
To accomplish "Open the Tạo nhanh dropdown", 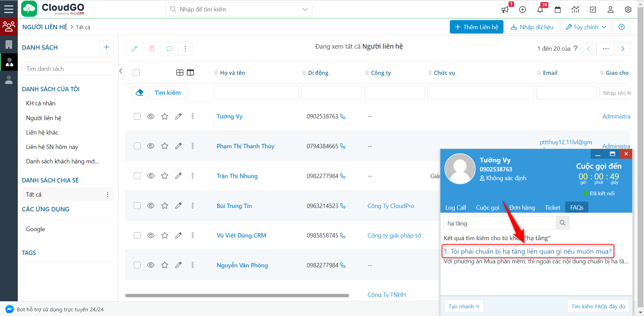I will [464, 306].
